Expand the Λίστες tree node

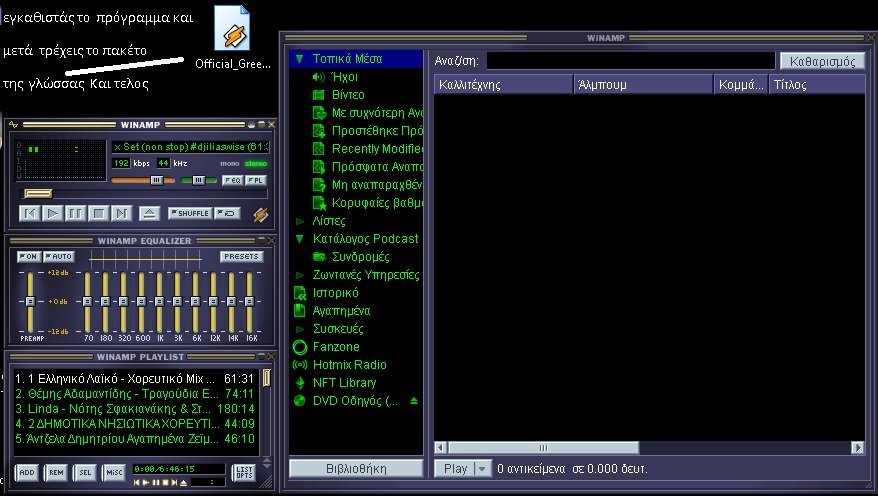pos(300,221)
